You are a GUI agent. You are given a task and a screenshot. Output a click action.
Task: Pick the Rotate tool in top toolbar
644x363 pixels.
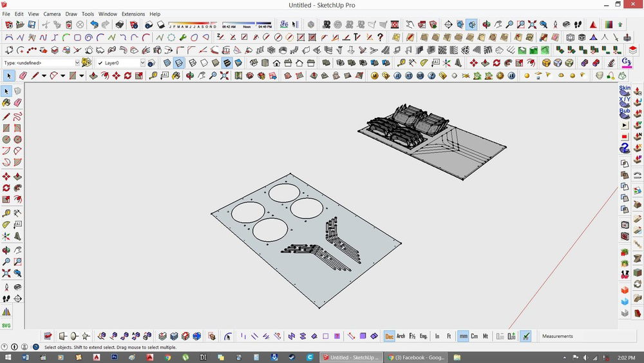(128, 76)
